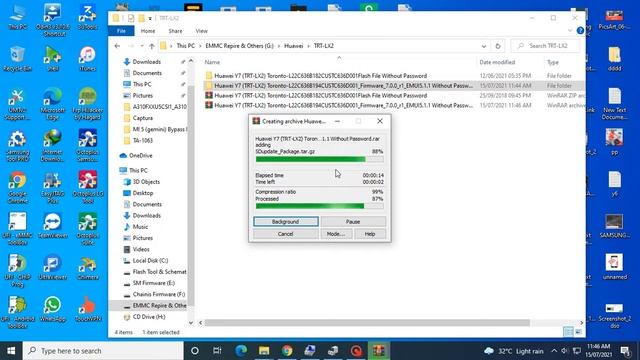Select Firmware_7.0.0 WinRAR archive file
The width and height of the screenshot is (640, 360).
pyautogui.click(x=343, y=105)
